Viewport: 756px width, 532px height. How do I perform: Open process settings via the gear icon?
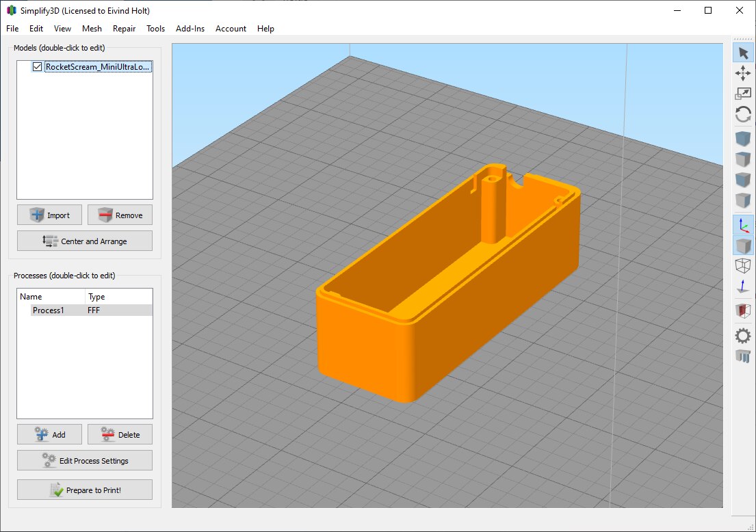(743, 335)
